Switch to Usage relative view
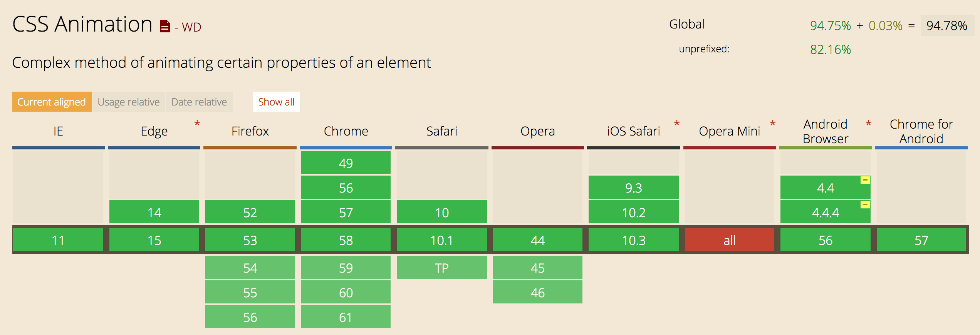The image size is (980, 335). (129, 102)
